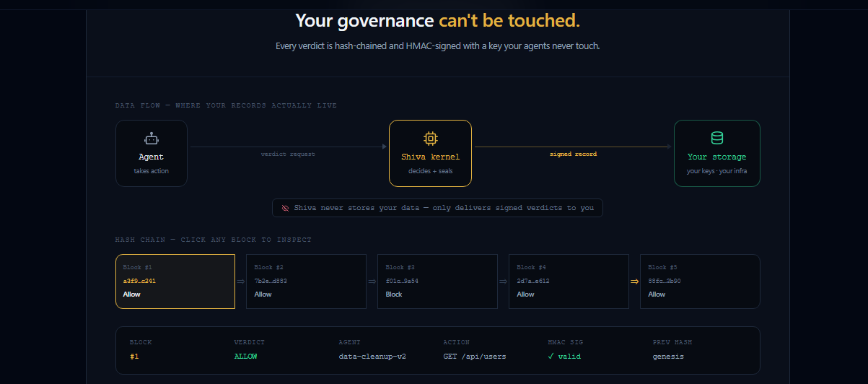Viewport: 868px width, 384px height.
Task: Click the verdict request label
Action: pos(288,154)
